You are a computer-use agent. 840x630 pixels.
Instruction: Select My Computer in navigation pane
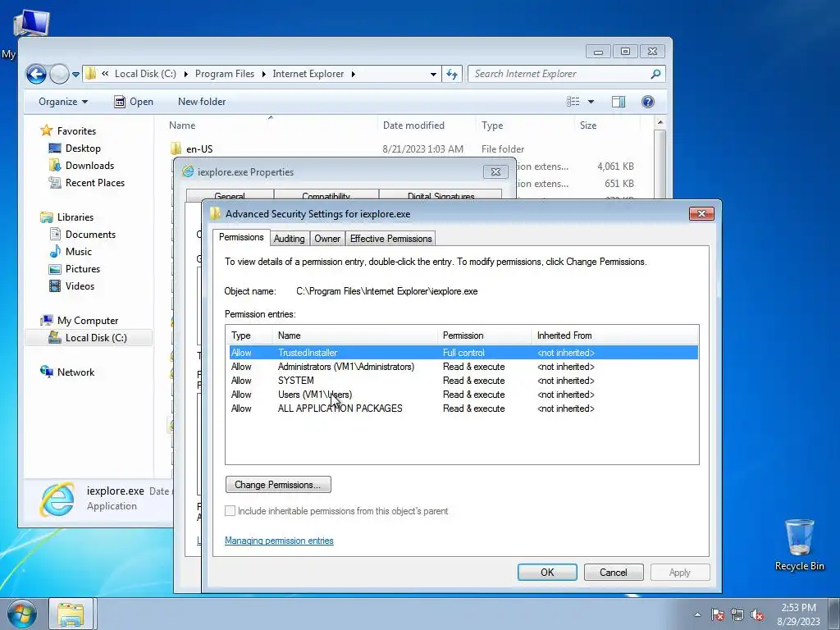coord(80,321)
